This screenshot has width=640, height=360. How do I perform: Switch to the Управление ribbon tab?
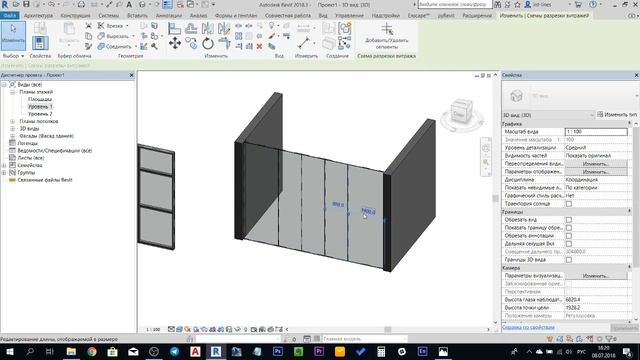pyautogui.click(x=349, y=16)
